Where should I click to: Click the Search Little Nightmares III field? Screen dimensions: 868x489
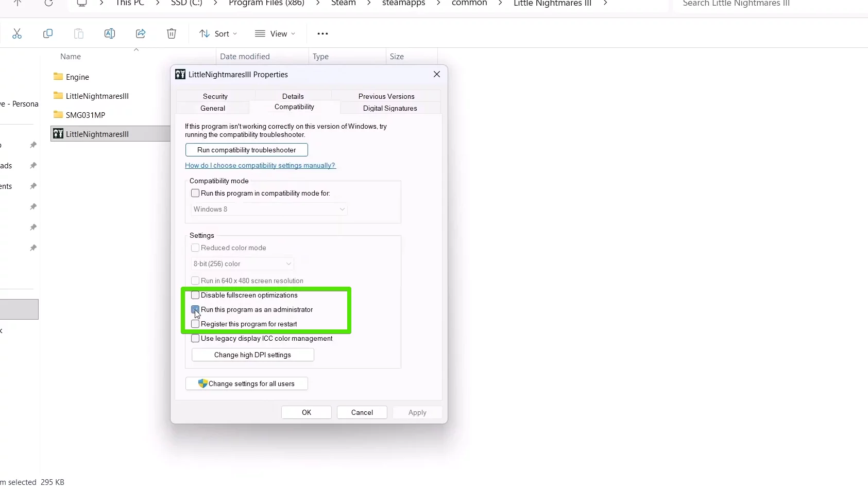click(x=768, y=4)
